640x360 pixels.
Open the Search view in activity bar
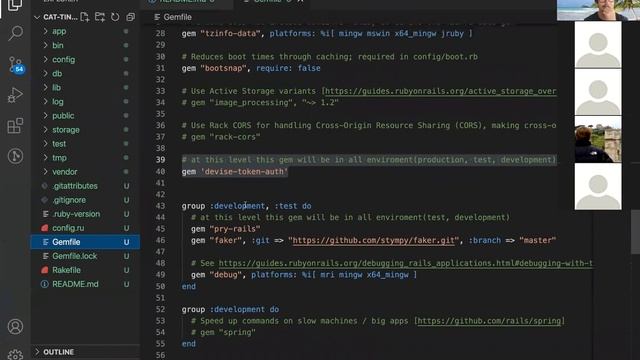[x=16, y=33]
